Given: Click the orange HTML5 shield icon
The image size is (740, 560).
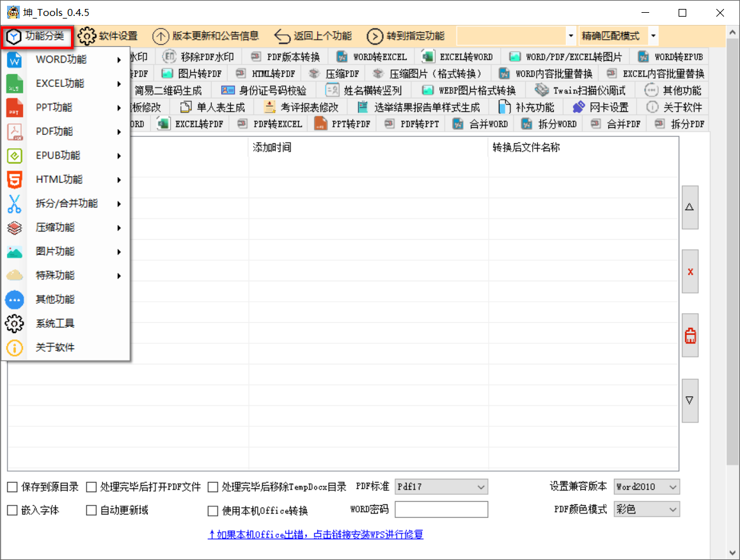Looking at the screenshot, I should coord(15,180).
